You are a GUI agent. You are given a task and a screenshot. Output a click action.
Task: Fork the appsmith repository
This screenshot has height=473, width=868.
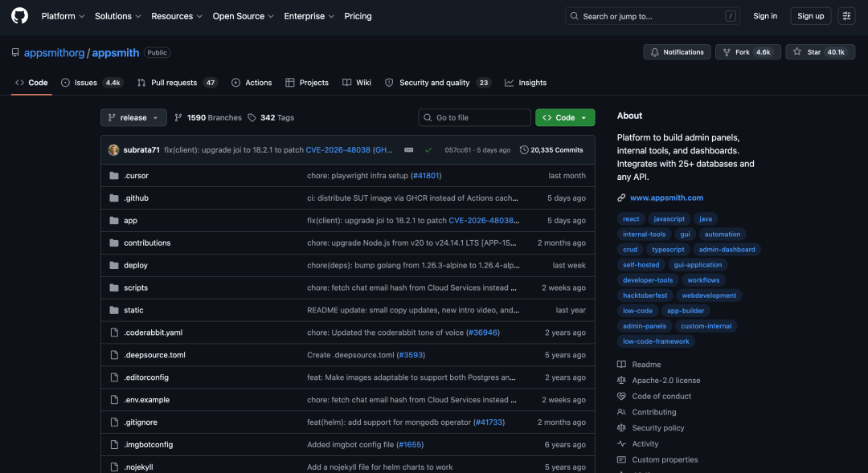(748, 52)
